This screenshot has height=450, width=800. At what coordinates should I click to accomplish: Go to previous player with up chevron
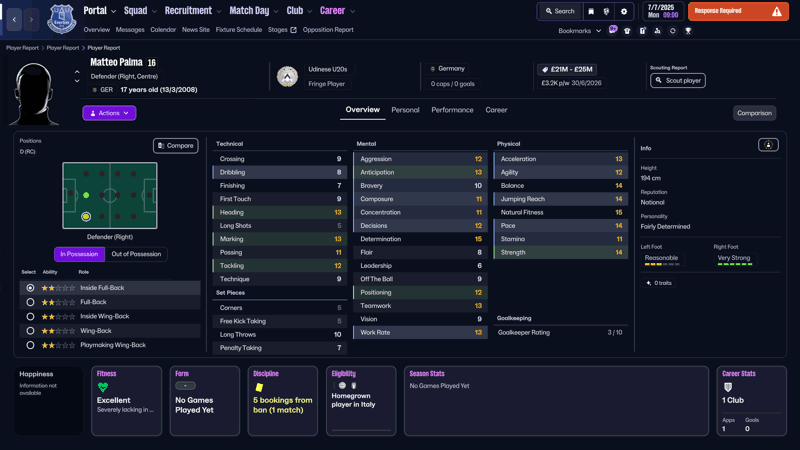point(77,72)
